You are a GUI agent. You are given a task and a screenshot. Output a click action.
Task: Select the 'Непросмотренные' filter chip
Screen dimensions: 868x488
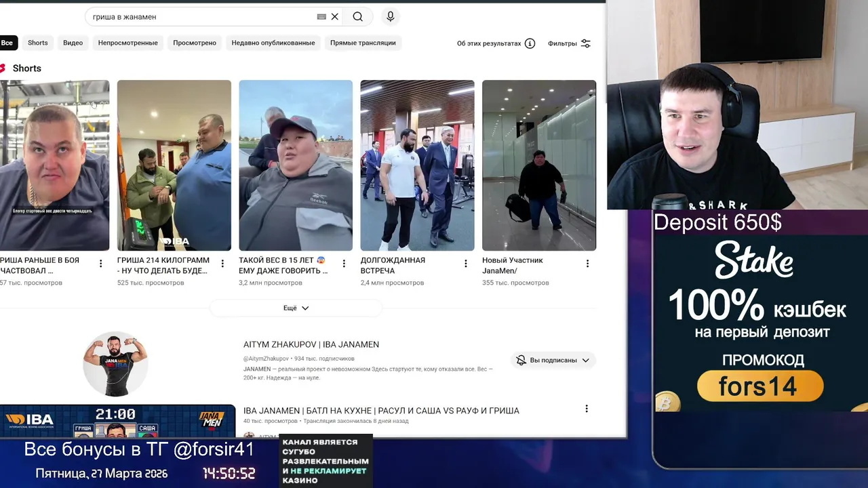pyautogui.click(x=128, y=43)
